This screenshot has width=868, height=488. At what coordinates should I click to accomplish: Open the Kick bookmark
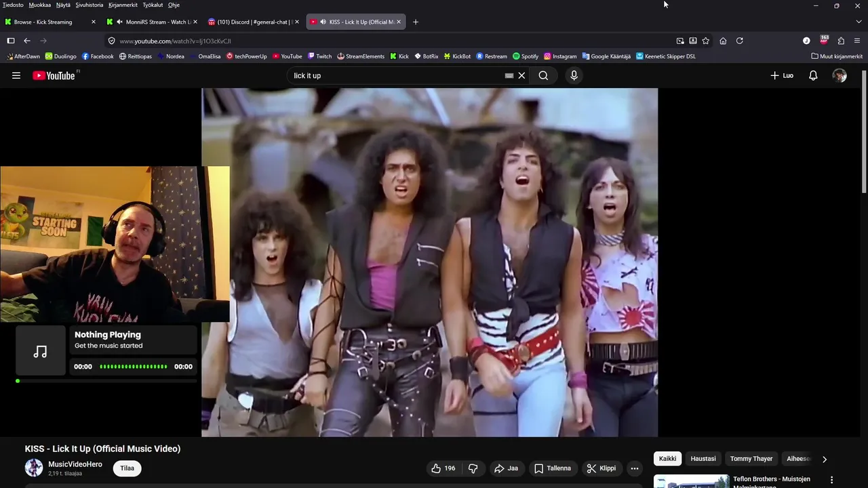399,56
